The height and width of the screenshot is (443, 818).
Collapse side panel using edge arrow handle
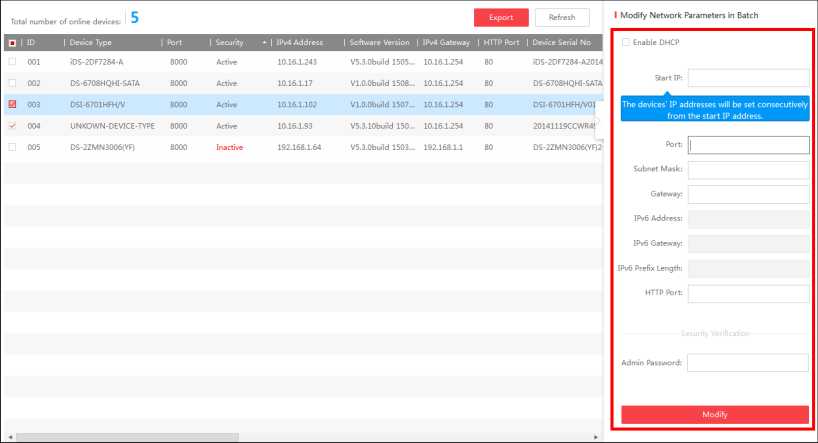[x=599, y=126]
